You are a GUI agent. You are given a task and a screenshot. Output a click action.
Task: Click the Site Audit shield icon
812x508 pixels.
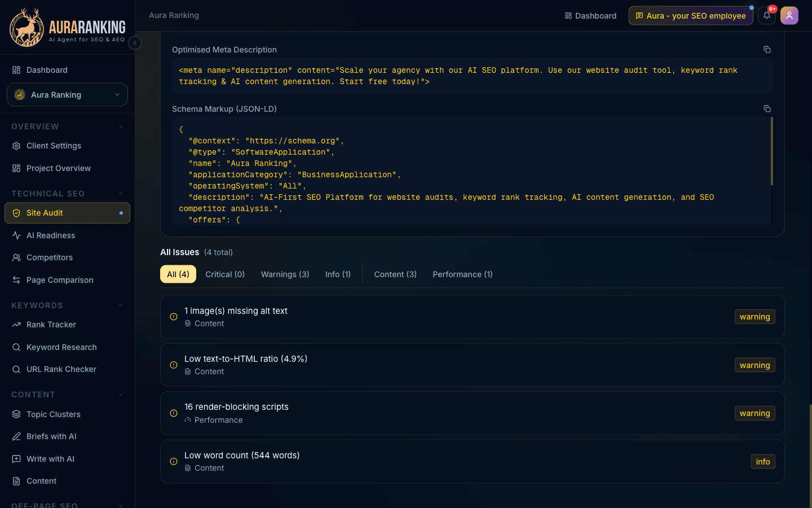(16, 213)
